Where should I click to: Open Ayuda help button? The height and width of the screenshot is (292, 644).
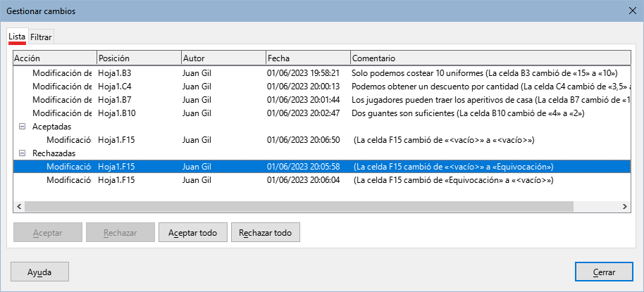tap(39, 272)
